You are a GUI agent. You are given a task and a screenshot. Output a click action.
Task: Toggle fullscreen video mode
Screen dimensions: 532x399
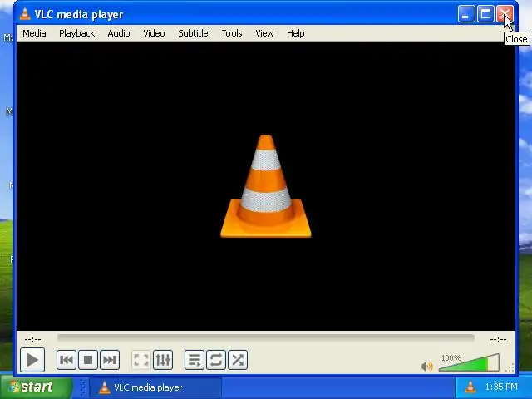click(141, 360)
